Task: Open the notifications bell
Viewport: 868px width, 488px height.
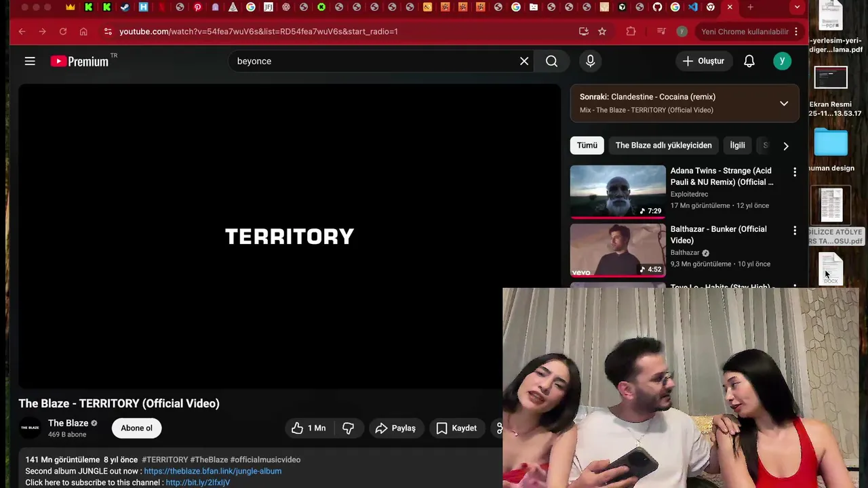Action: 749,61
